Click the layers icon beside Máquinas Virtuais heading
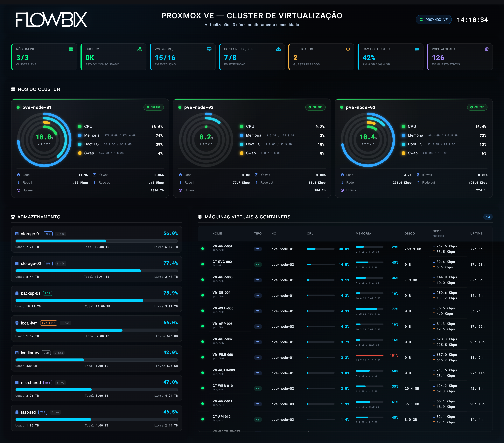Viewport: 504px width, 443px height. pos(200,217)
